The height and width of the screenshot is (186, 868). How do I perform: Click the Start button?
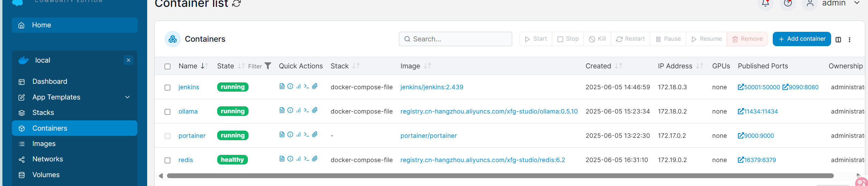(535, 39)
